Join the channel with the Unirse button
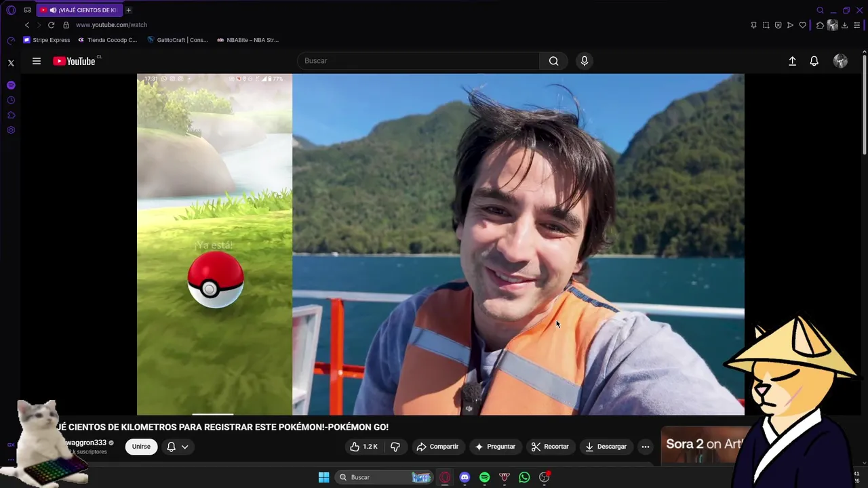Image resolution: width=868 pixels, height=488 pixels. pyautogui.click(x=141, y=447)
